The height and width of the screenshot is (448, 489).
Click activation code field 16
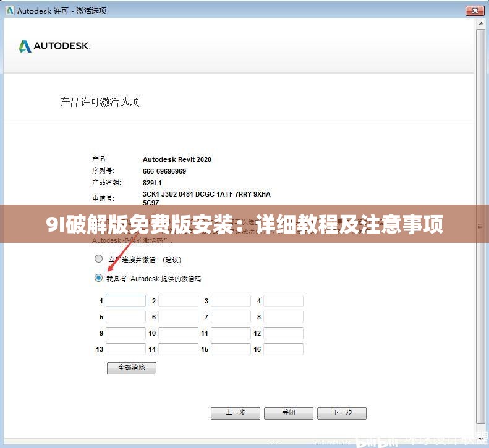tap(283, 349)
